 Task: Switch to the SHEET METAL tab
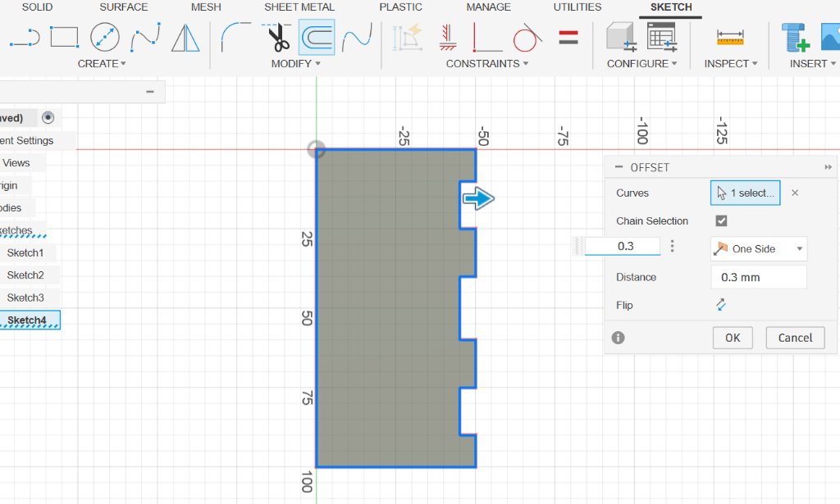299,7
